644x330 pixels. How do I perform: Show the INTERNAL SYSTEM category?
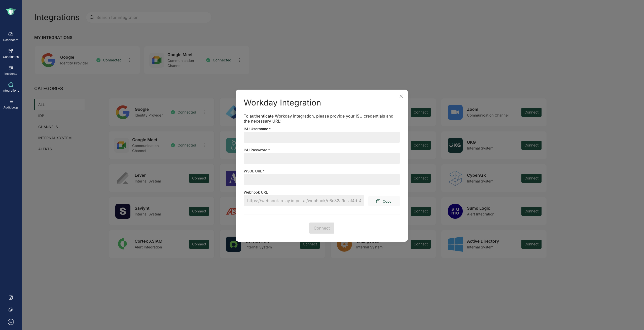(59, 138)
